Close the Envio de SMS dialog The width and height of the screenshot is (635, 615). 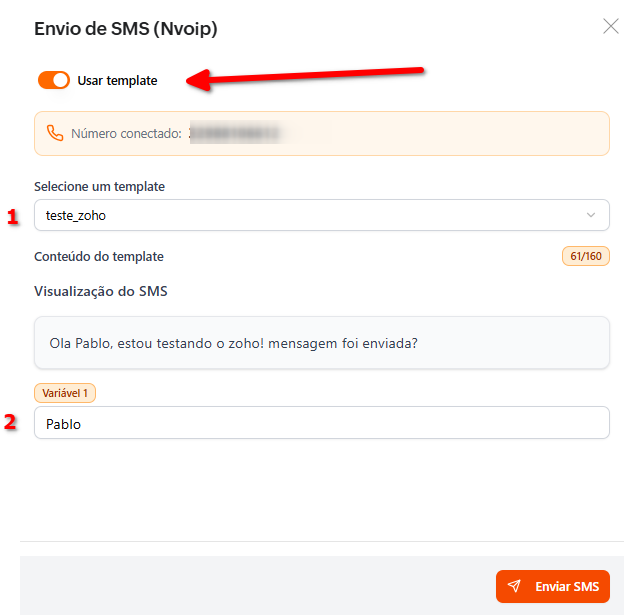[611, 27]
